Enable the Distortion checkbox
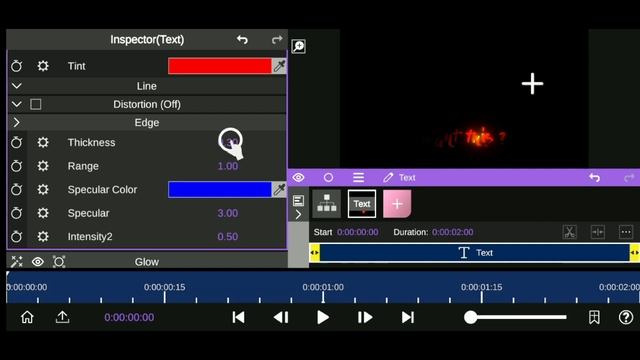Viewport: 640px width, 360px height. (36, 104)
